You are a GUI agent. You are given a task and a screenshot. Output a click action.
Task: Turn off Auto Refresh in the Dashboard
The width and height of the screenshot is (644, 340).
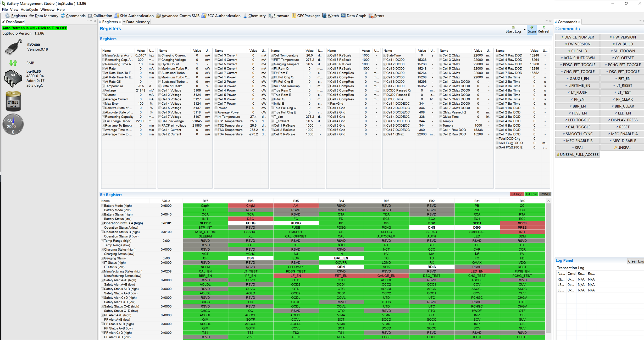[35, 28]
